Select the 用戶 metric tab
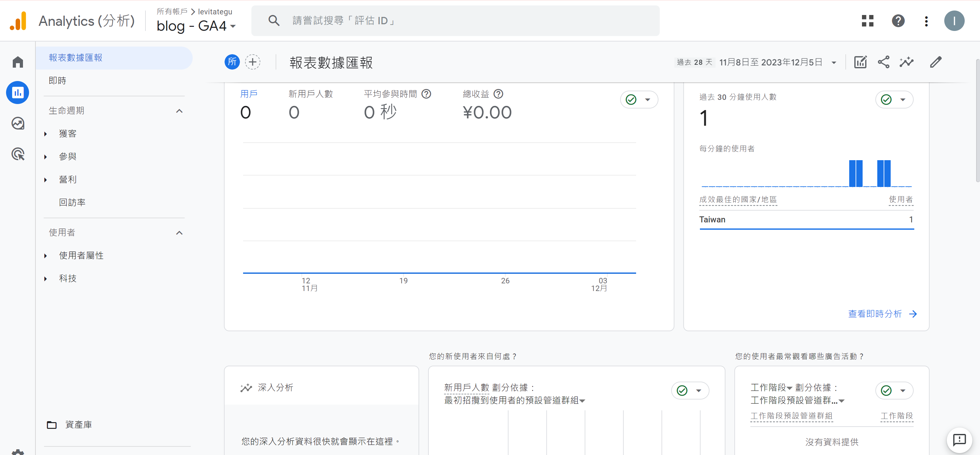The width and height of the screenshot is (980, 455). click(x=249, y=93)
